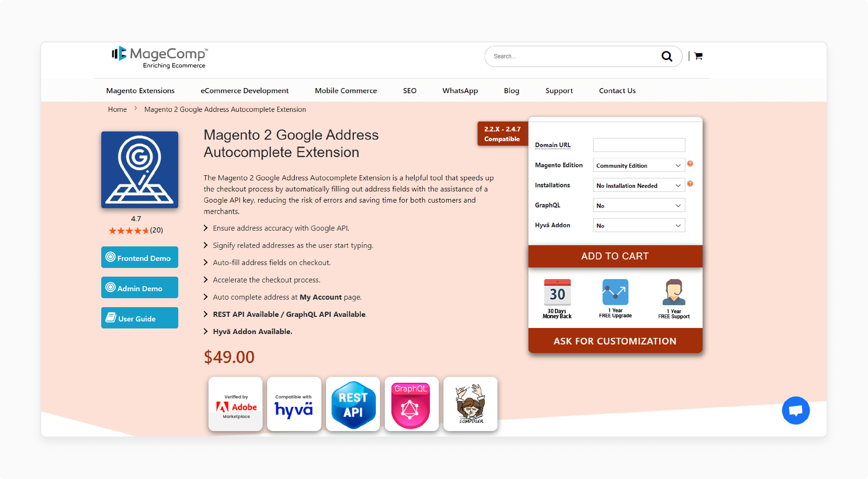Click the REST API badge icon
Image resolution: width=868 pixels, height=479 pixels.
click(x=352, y=404)
